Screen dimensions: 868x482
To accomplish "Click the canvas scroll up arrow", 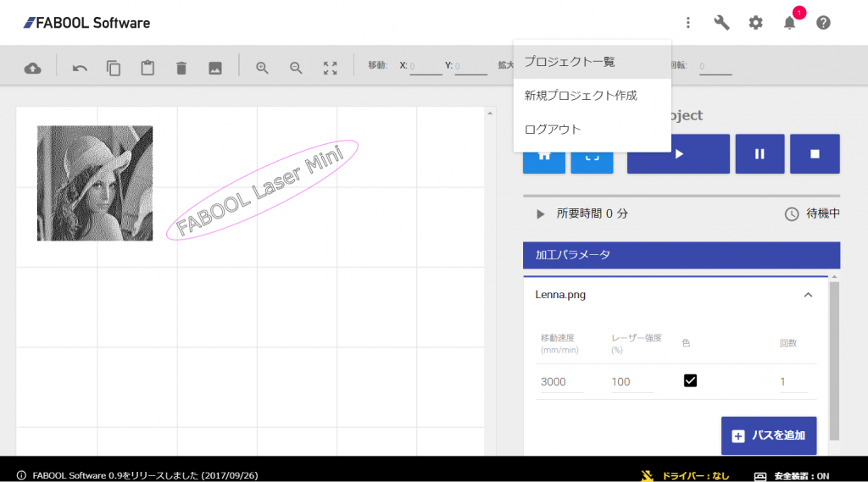I will (x=490, y=114).
